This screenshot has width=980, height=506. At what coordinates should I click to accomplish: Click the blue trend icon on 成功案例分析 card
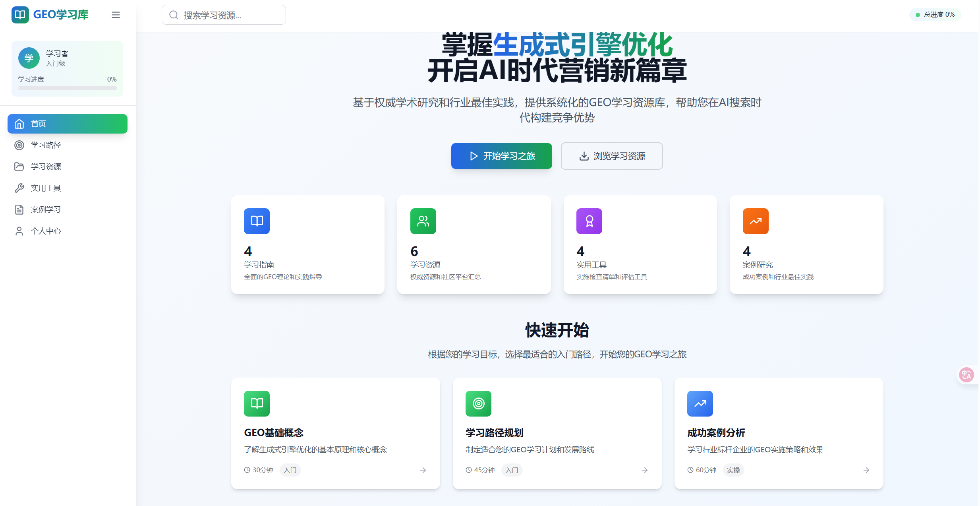[x=700, y=403]
